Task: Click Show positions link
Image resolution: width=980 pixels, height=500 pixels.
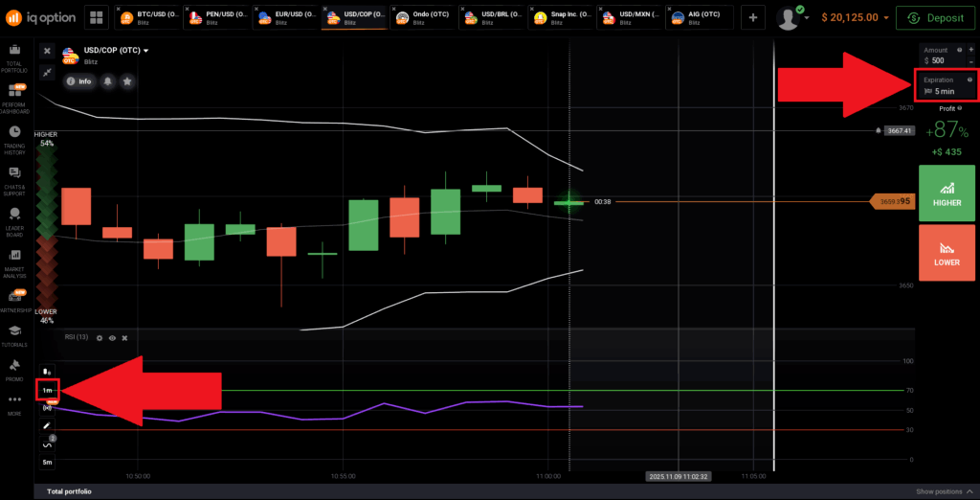Action: (943, 491)
